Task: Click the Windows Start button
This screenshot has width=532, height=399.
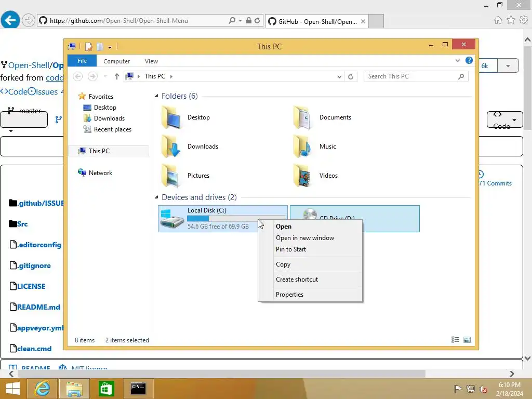Action: coord(13,389)
